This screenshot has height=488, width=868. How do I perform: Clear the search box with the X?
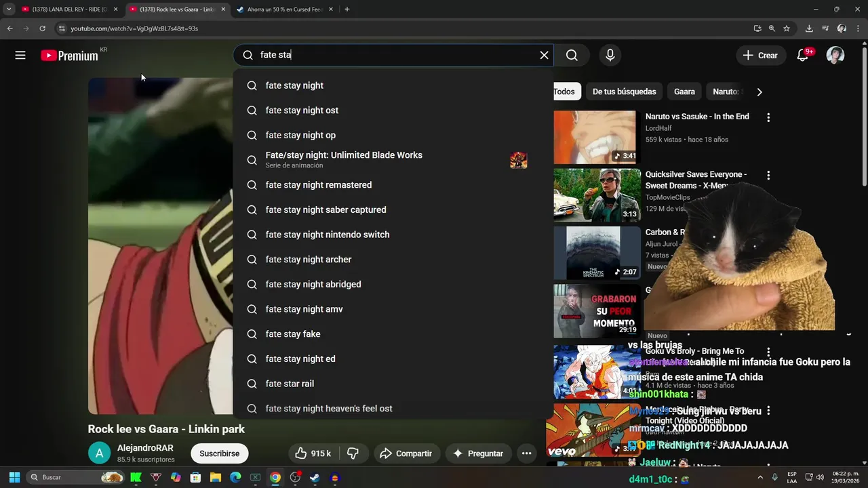(x=544, y=56)
